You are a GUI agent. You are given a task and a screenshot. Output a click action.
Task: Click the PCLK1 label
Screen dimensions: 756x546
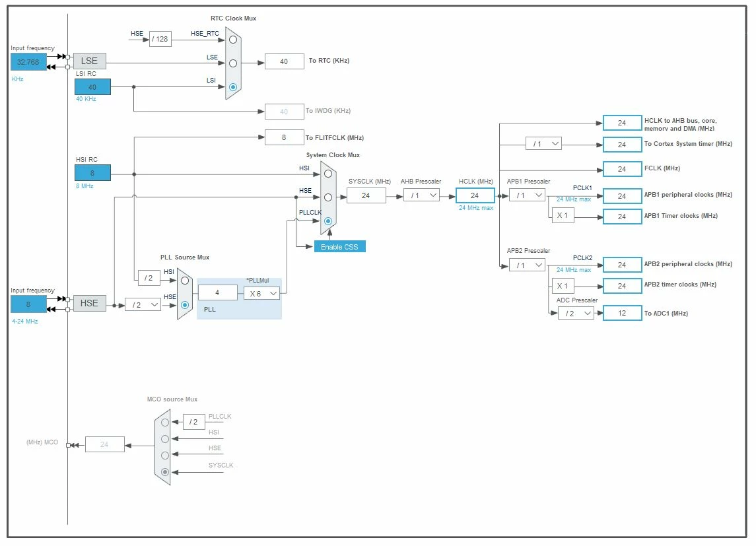pyautogui.click(x=582, y=188)
